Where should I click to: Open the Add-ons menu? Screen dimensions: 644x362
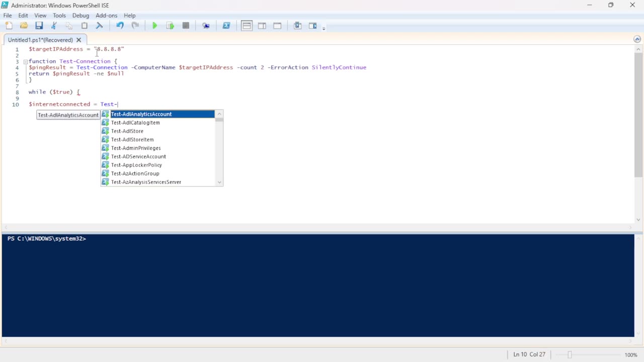106,16
